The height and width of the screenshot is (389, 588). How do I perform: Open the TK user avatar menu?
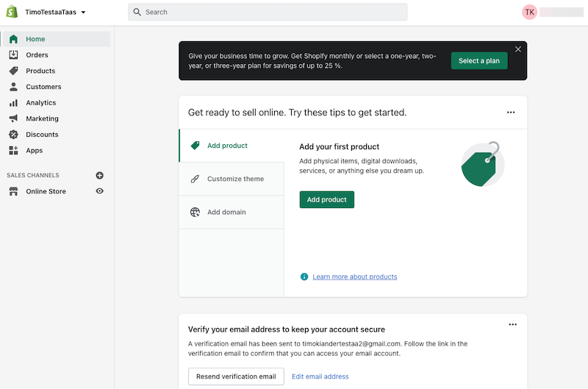click(x=529, y=12)
